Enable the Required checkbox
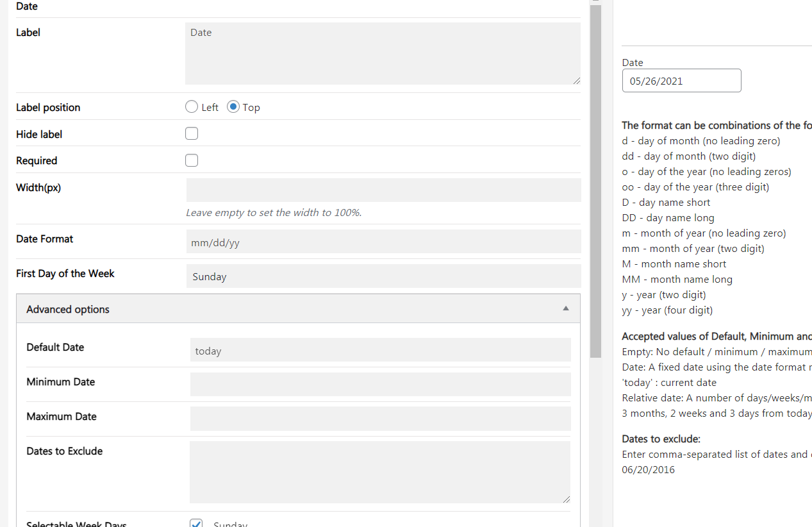812x527 pixels. [192, 160]
